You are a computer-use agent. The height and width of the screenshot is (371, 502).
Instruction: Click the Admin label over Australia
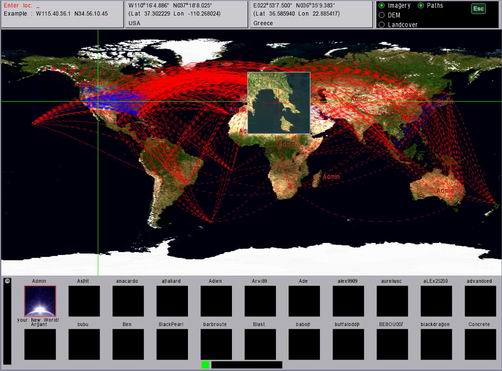pyautogui.click(x=445, y=190)
